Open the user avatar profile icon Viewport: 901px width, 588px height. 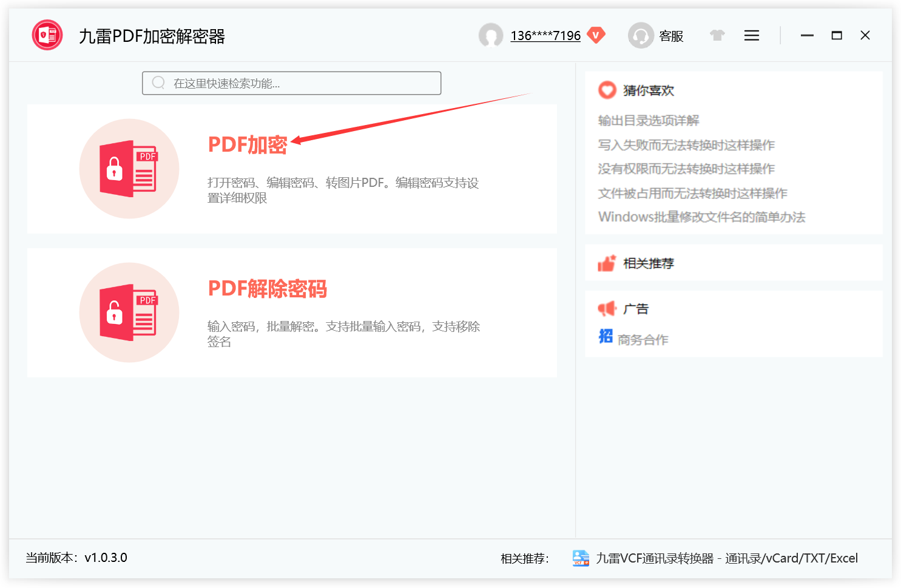click(x=491, y=35)
